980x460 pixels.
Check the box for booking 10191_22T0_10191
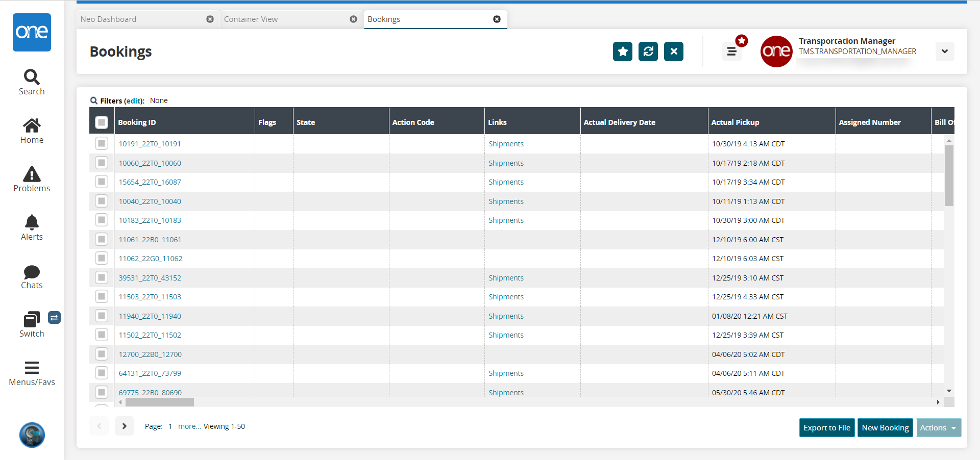(x=102, y=144)
